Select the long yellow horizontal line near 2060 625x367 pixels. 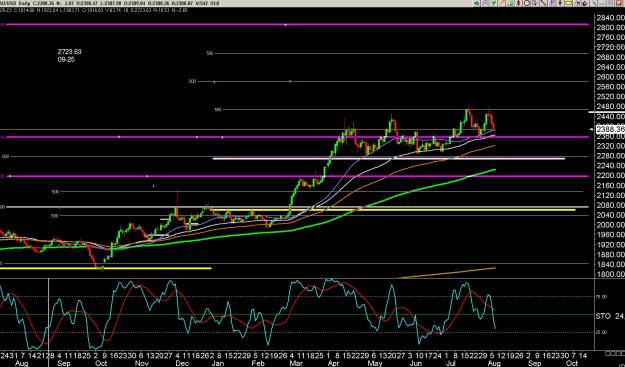tap(393, 210)
